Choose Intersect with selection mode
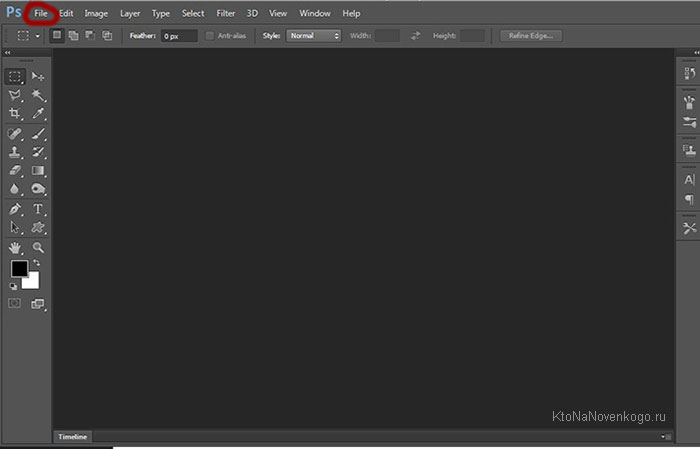700x449 pixels. (107, 35)
